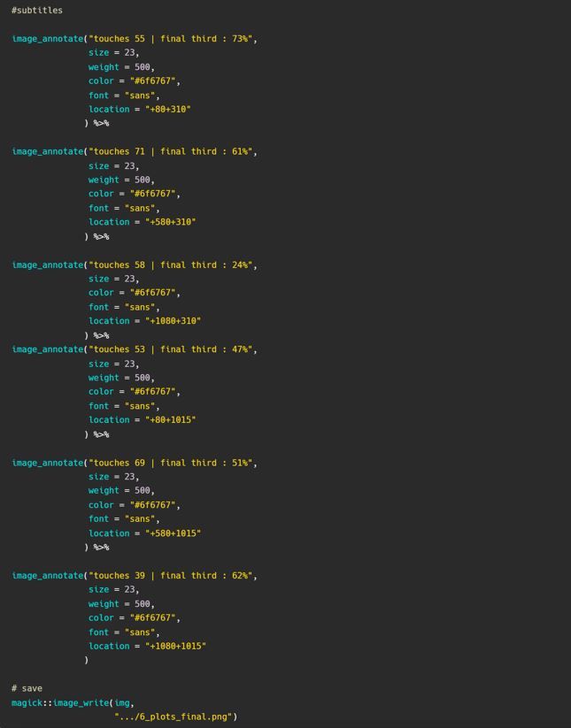Click the first image_annotate function name

(x=48, y=39)
